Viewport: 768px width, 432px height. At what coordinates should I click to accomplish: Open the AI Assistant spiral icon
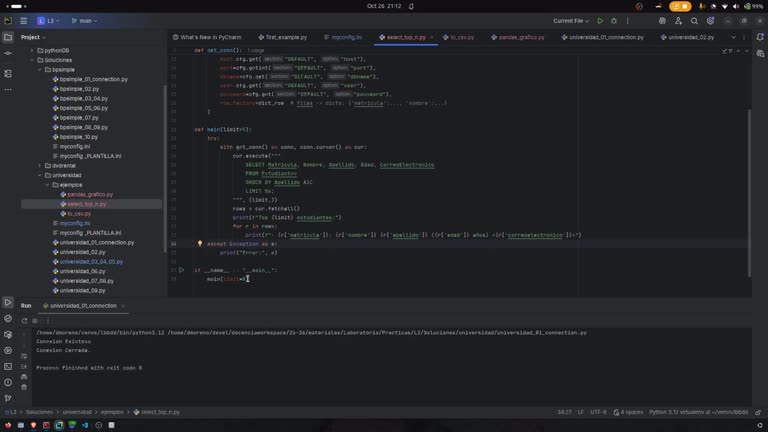click(x=662, y=21)
